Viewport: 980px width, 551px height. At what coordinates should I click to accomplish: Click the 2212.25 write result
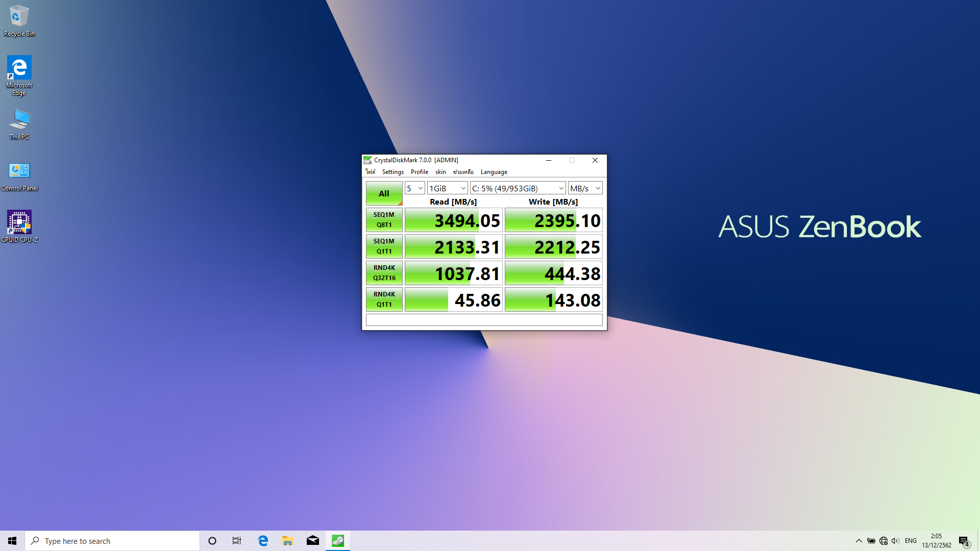point(554,247)
